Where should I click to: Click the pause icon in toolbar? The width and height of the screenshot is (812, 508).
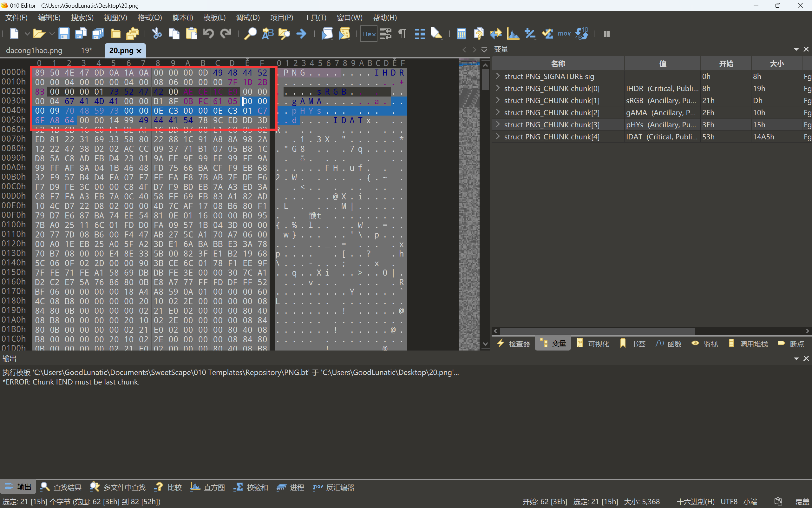tap(606, 34)
